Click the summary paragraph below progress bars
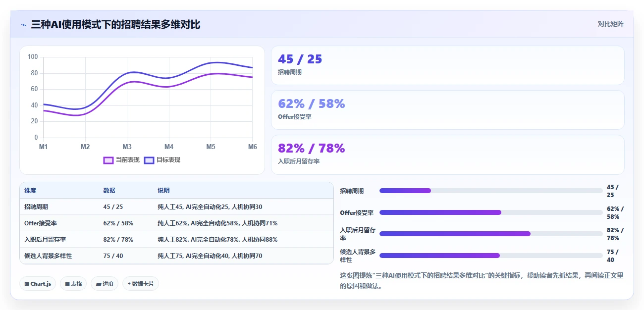The height and width of the screenshot is (310, 644). (x=482, y=281)
